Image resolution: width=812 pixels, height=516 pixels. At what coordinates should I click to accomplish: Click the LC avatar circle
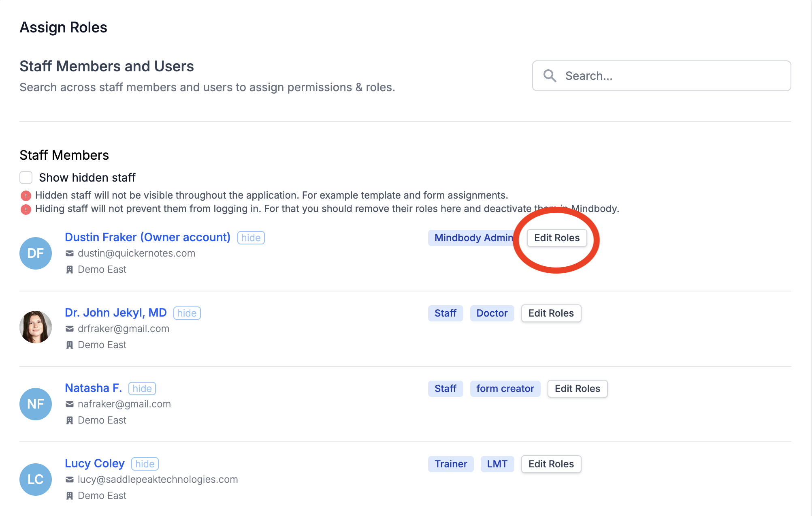(x=36, y=480)
